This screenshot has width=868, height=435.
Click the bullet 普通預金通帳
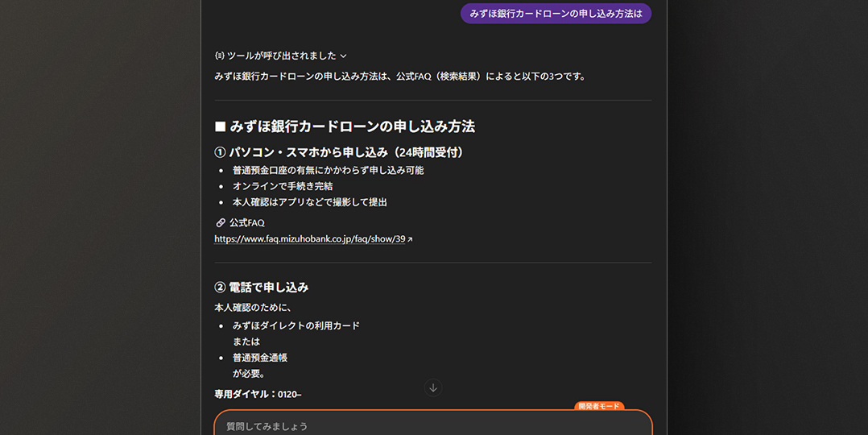pos(259,358)
